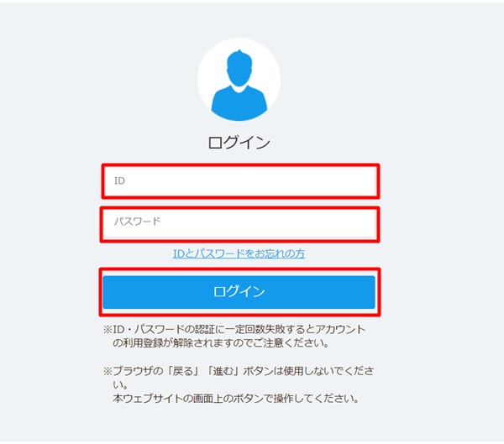This screenshot has width=504, height=444.
Task: Click the head of the avatar silhouette
Action: click(x=239, y=69)
